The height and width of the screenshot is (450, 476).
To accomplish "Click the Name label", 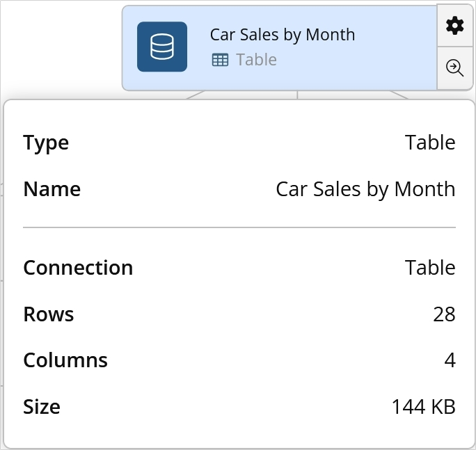I will [52, 189].
